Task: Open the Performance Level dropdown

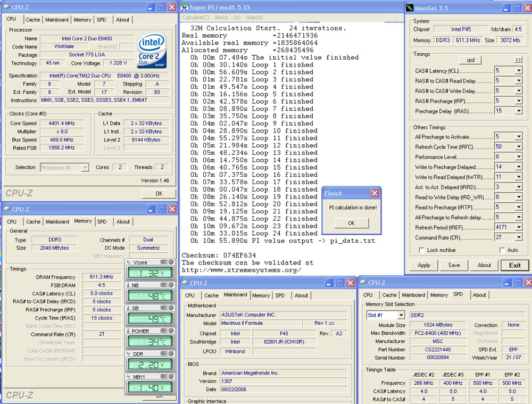Action: coord(518,157)
